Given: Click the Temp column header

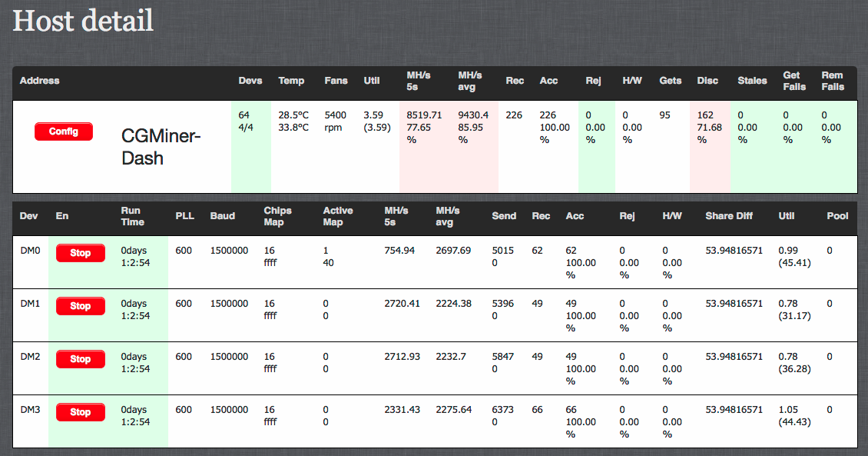Looking at the screenshot, I should [x=291, y=81].
